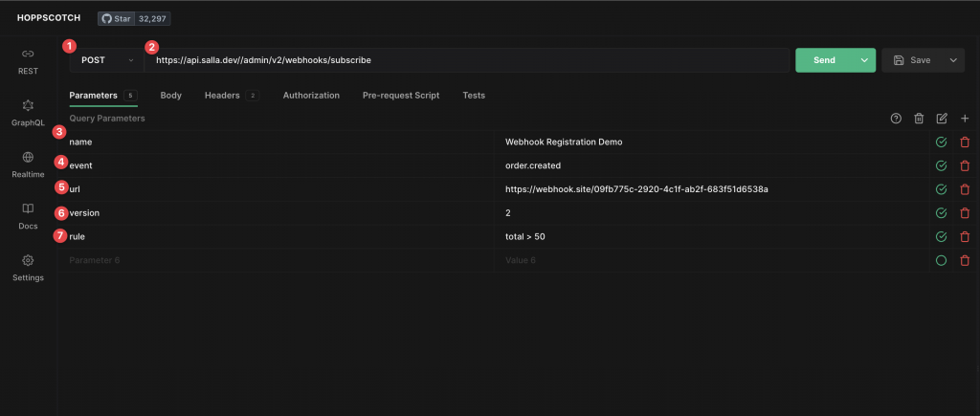Click the 'name' parameter key field
This screenshot has width=980, height=416.
pos(277,142)
